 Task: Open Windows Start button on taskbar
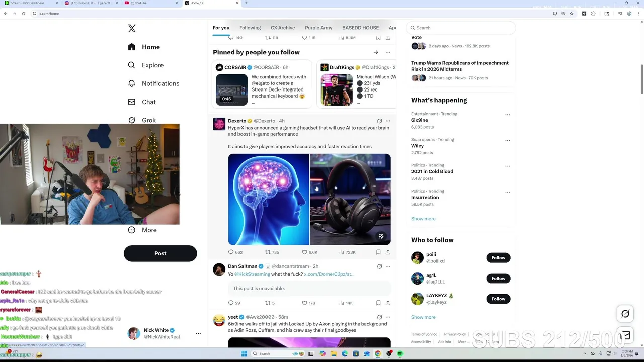tap(244, 354)
